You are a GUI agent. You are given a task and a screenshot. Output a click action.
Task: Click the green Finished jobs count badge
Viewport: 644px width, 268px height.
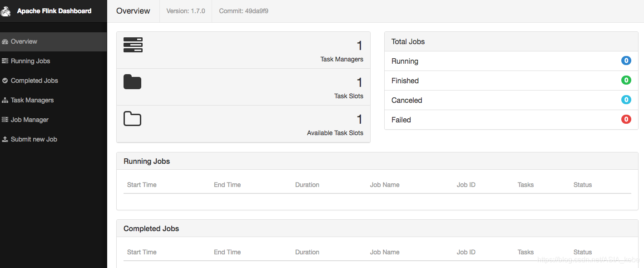[x=626, y=80]
